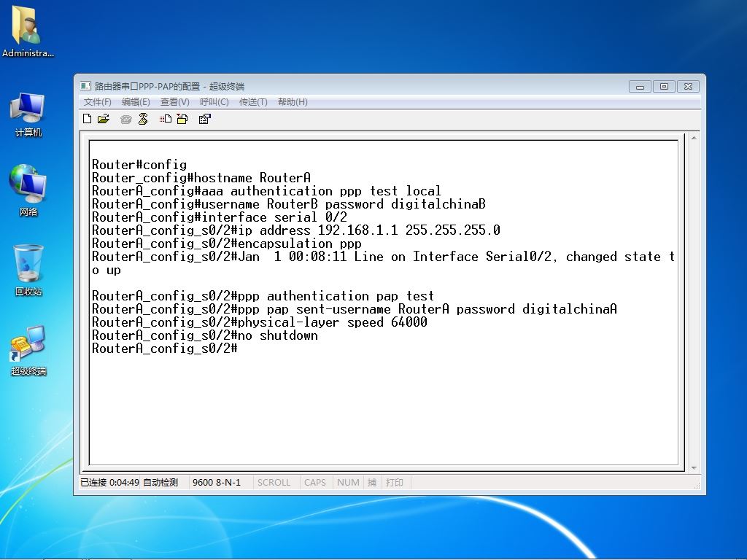Viewport: 747px width, 560px height.
Task: Click the CAPS status indicator
Action: (315, 483)
